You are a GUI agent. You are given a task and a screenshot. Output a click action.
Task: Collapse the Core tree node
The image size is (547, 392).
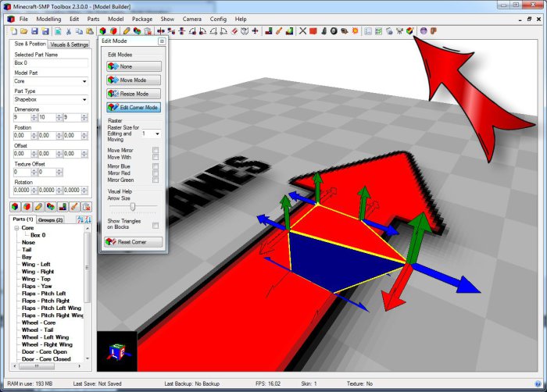click(16, 228)
